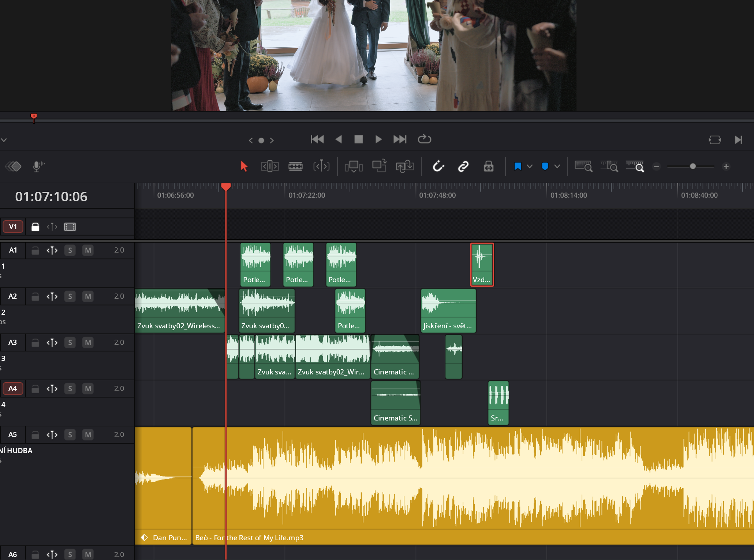
Task: Mute audio track A1
Action: [x=88, y=250]
